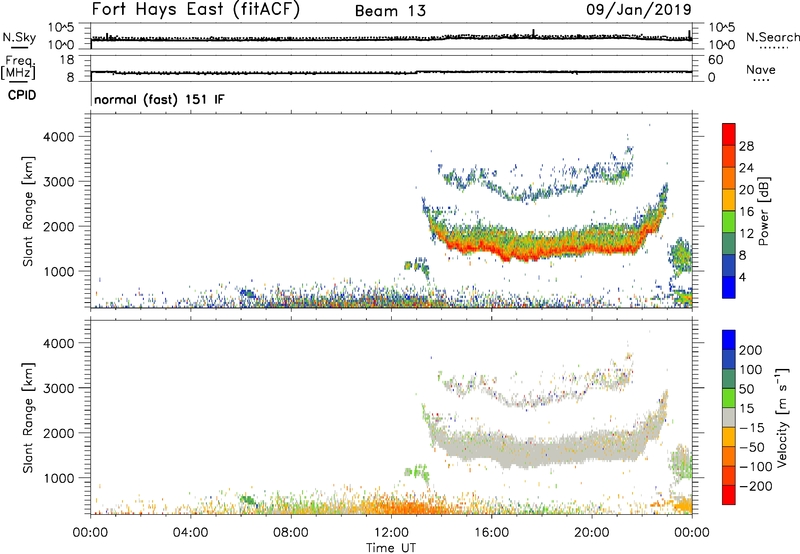Viewport: 800px width, 554px height.
Task: Click the "28" power colorbar tick
Action: [x=746, y=146]
